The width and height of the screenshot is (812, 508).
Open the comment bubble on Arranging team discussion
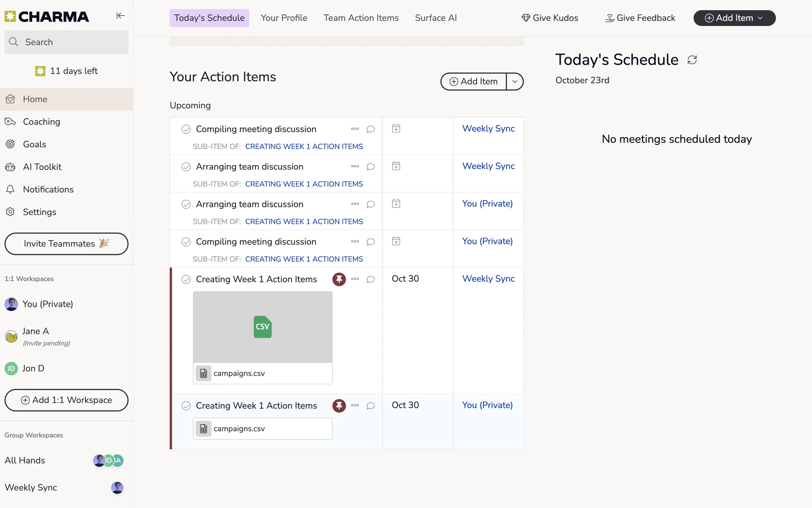point(370,166)
